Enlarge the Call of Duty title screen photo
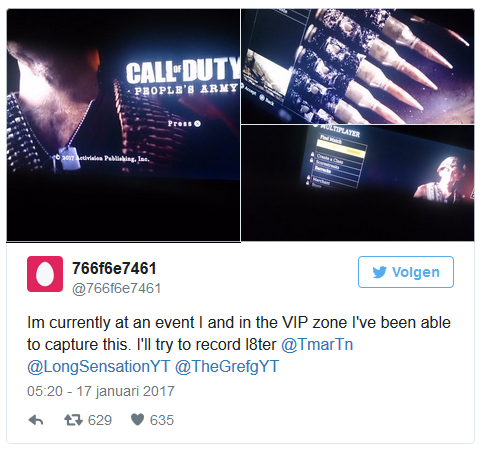This screenshot has height=462, width=490. (123, 125)
